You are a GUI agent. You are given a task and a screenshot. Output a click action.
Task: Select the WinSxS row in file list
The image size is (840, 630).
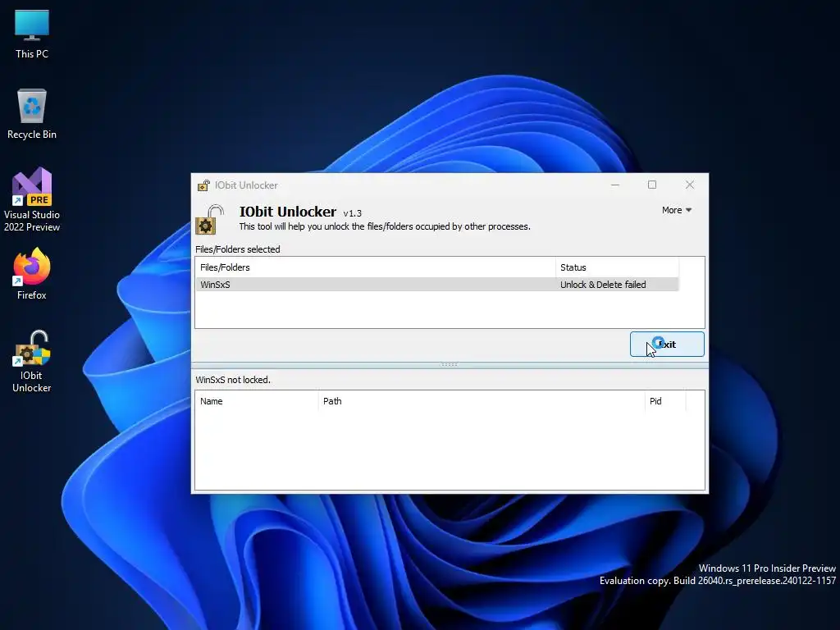(x=436, y=285)
